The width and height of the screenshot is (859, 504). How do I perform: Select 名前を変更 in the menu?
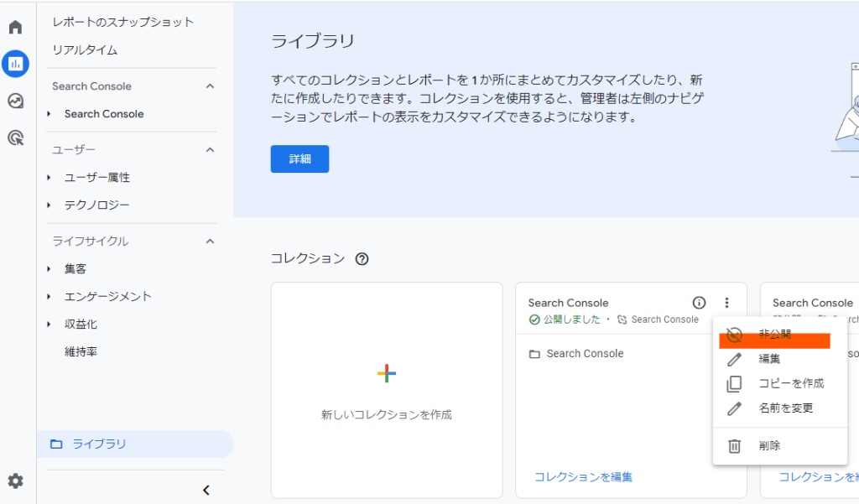click(x=779, y=408)
